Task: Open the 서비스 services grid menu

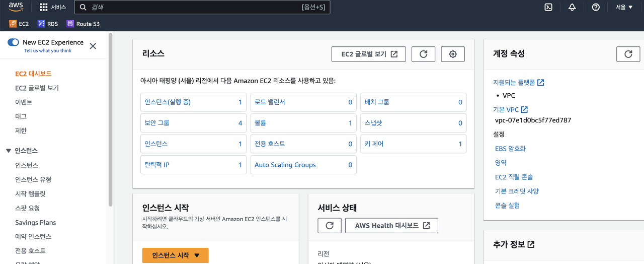Action: (53, 7)
